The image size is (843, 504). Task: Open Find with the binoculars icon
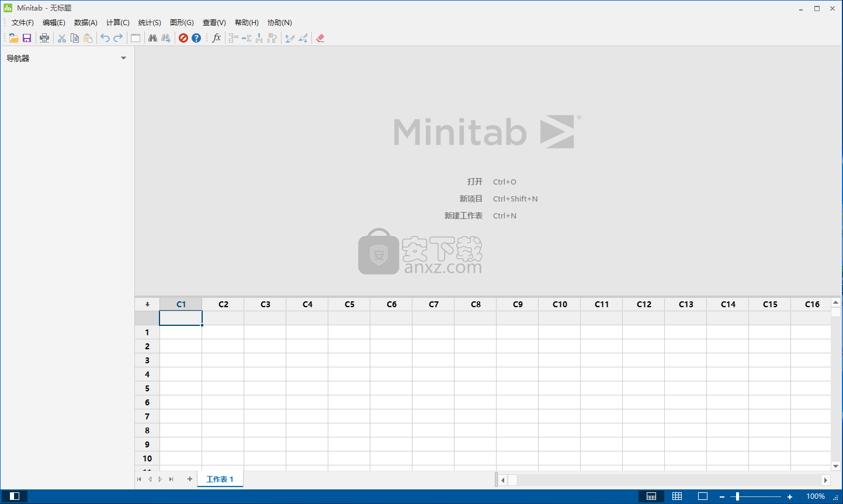pos(152,38)
